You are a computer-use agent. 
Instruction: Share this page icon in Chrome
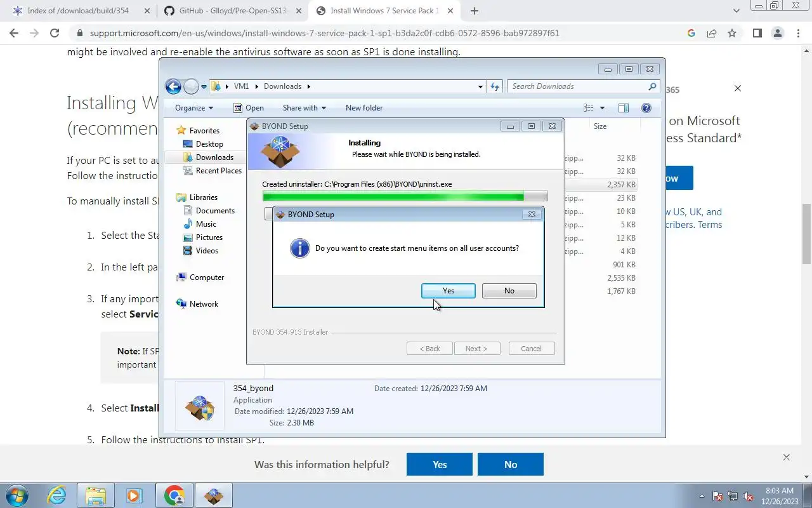(712, 33)
